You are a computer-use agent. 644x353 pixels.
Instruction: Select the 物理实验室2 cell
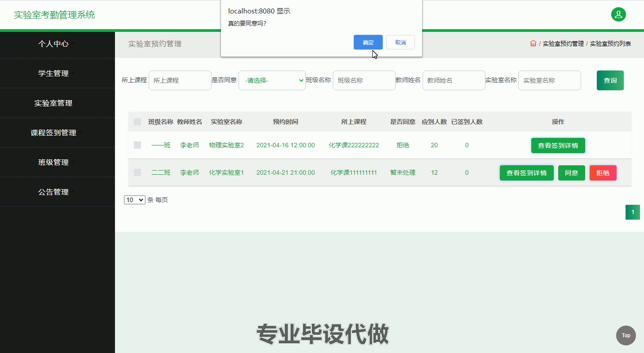pyautogui.click(x=226, y=145)
